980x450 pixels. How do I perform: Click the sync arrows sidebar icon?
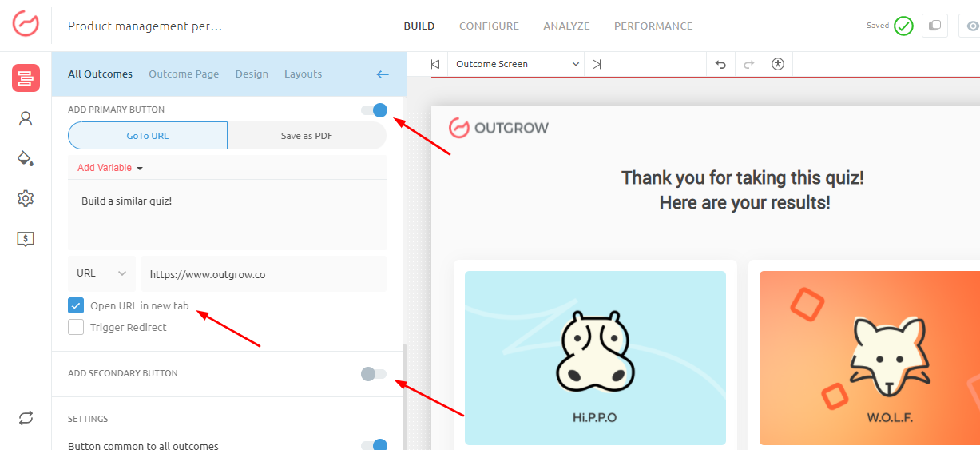click(26, 417)
